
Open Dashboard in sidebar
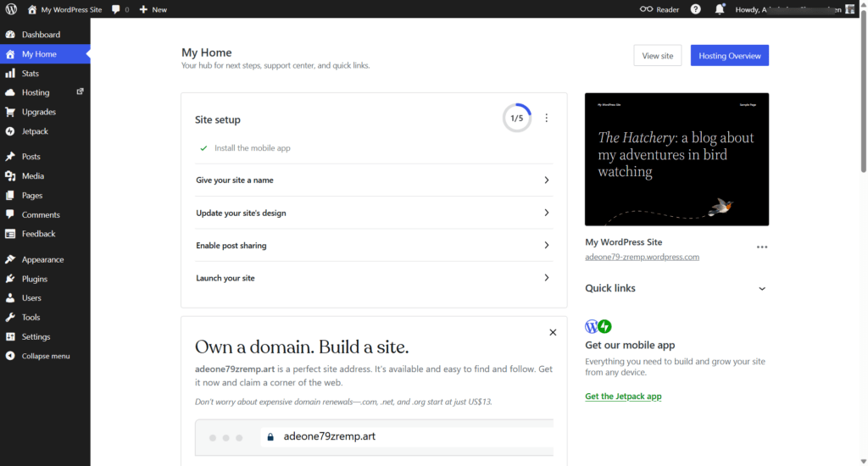tap(46, 34)
